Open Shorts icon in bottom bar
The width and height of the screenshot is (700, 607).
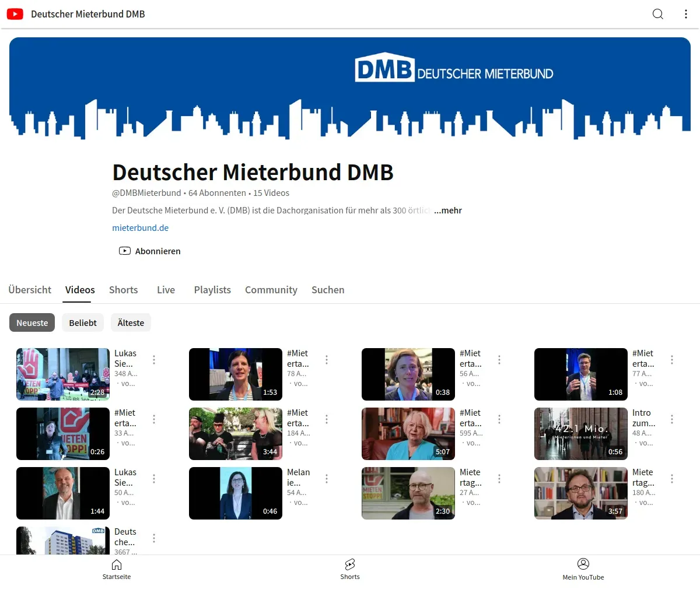[x=350, y=564]
